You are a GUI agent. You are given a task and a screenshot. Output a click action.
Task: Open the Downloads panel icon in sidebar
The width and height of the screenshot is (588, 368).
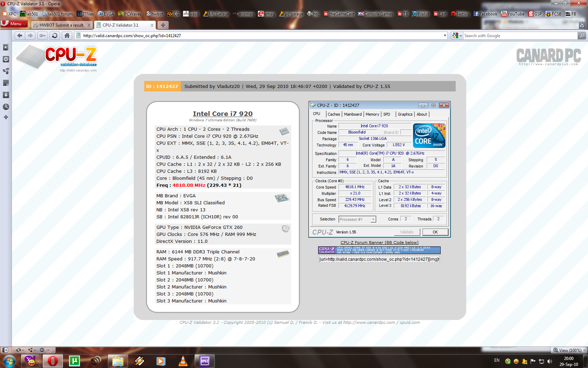(6, 95)
